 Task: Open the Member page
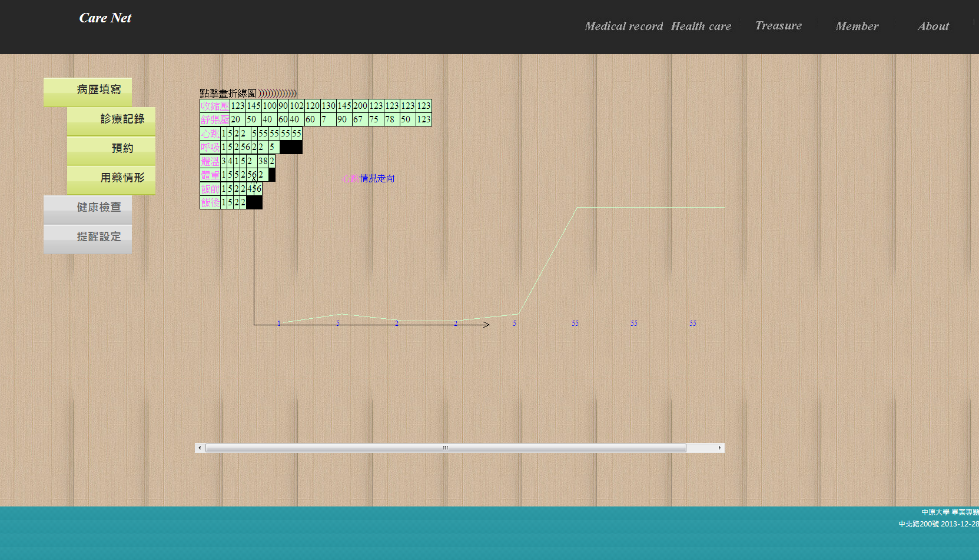click(x=857, y=26)
